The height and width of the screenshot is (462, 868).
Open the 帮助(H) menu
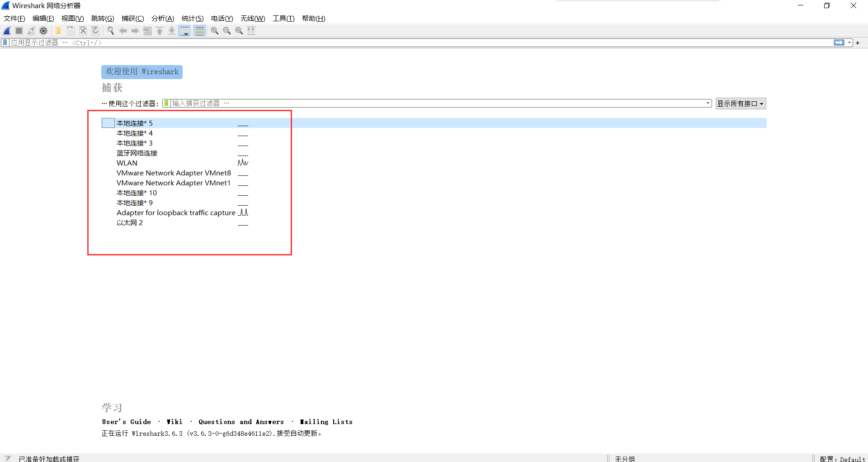(x=314, y=18)
